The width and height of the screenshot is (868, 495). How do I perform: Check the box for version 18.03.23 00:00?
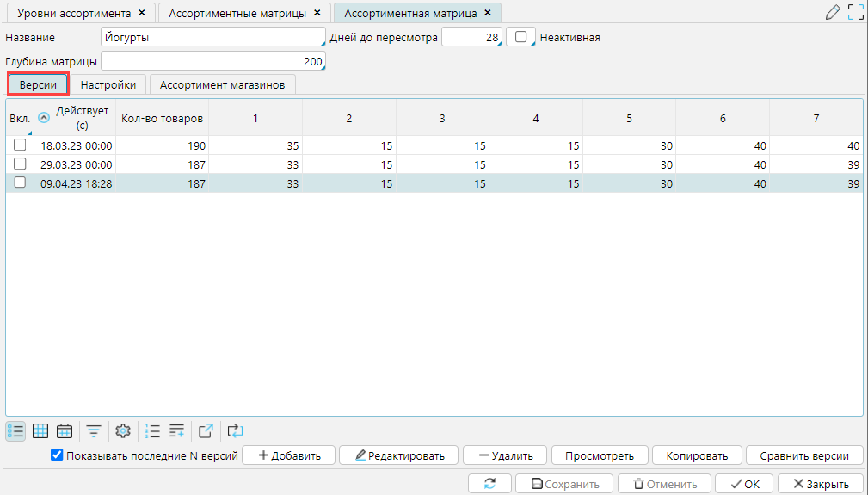20,145
